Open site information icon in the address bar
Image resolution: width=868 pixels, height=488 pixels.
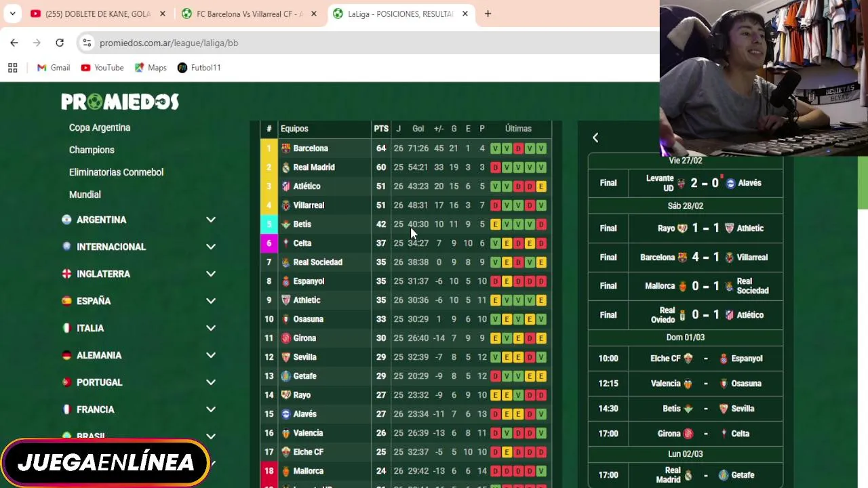pos(87,43)
